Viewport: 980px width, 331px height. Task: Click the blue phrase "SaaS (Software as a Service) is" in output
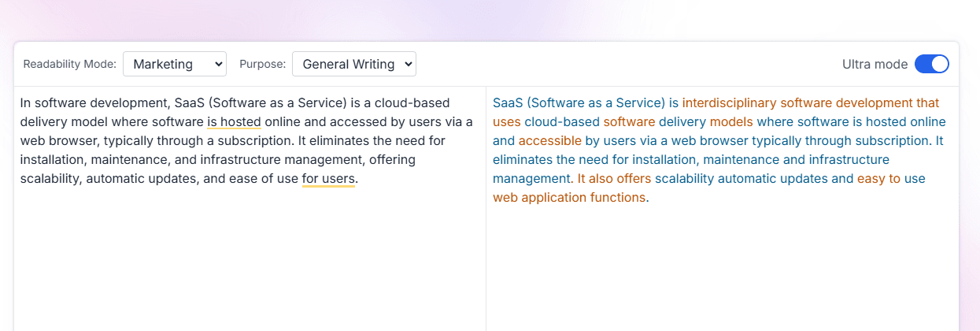click(586, 102)
